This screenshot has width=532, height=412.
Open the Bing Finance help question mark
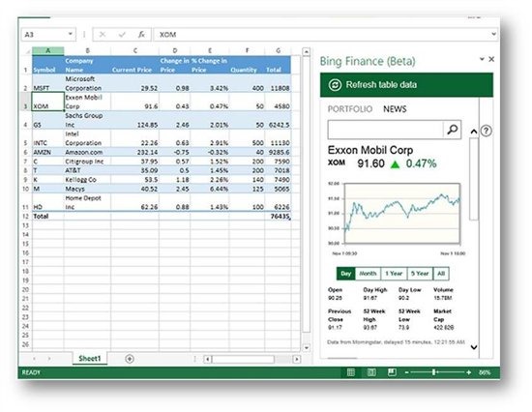486,131
